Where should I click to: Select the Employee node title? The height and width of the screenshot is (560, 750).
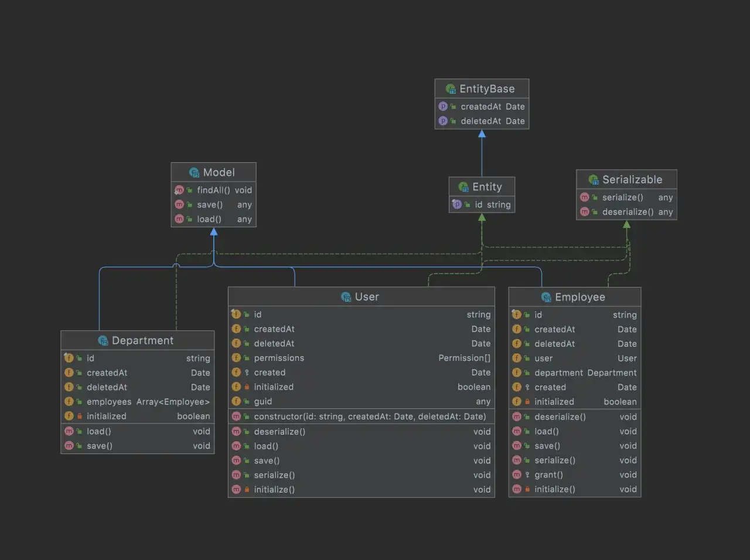(580, 298)
